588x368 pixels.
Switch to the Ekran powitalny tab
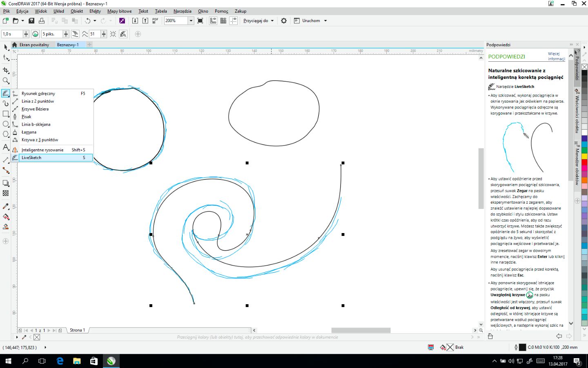34,45
